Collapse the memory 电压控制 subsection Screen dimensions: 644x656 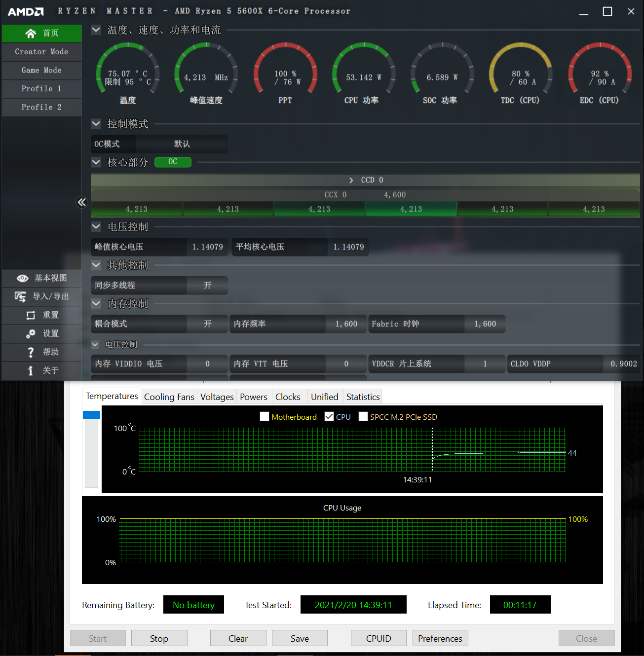coord(95,344)
